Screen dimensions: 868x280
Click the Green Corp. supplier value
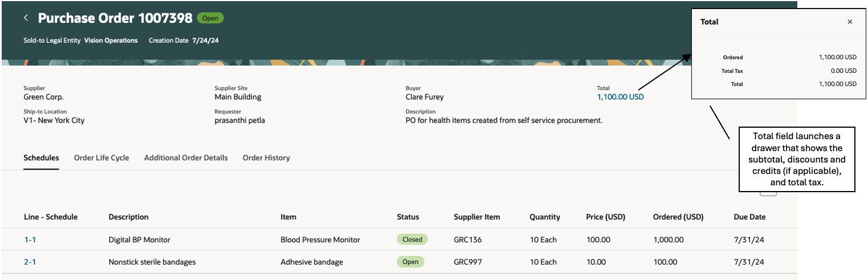43,97
